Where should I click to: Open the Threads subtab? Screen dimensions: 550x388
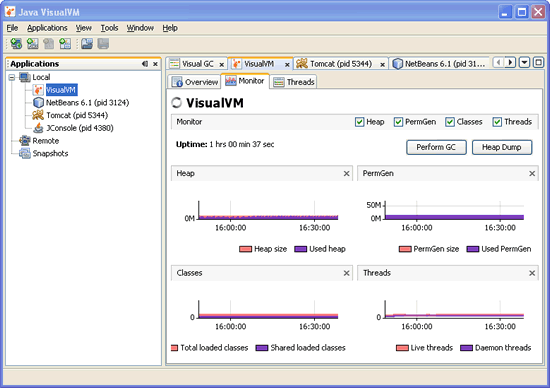294,82
